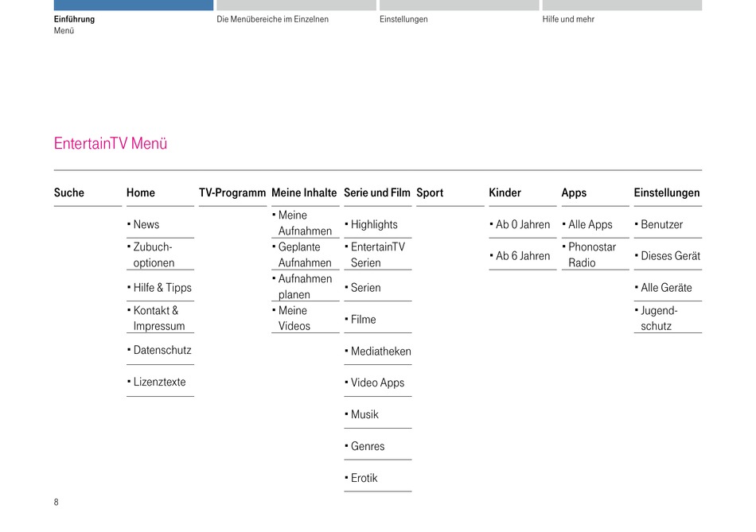Viewport: 756px width, 532px height.
Task: Select the Genres entry
Action: pos(368,446)
